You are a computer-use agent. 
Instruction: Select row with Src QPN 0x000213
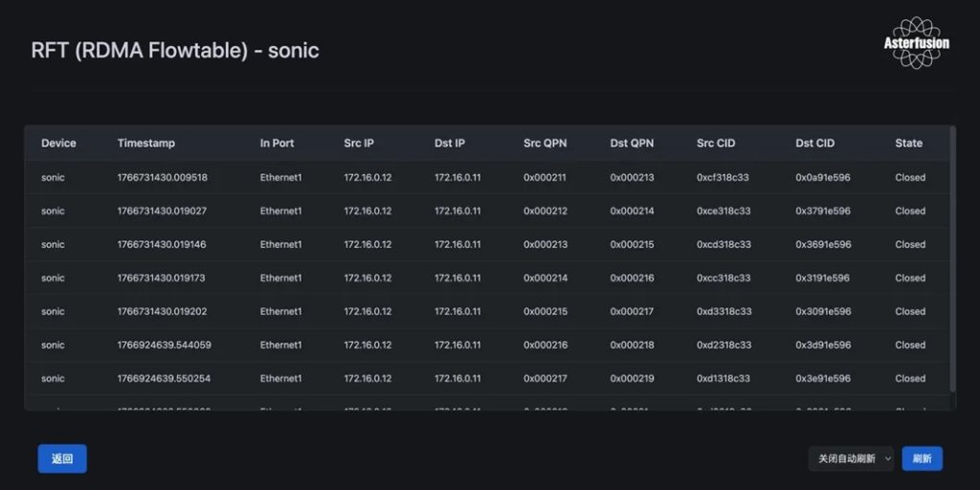pos(545,244)
